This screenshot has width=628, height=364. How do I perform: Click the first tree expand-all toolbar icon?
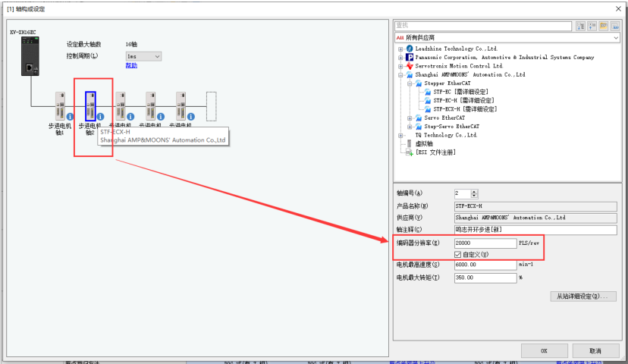581,26
